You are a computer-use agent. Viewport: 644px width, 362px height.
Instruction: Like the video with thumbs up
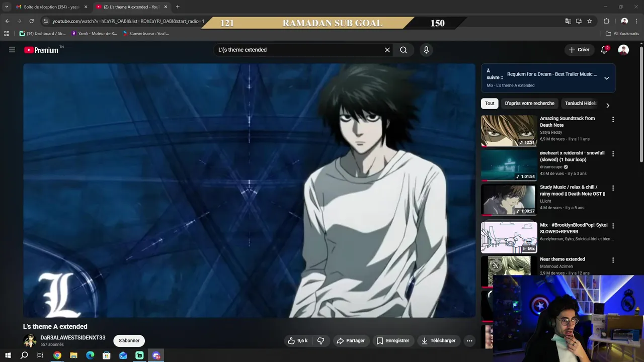tap(297, 341)
